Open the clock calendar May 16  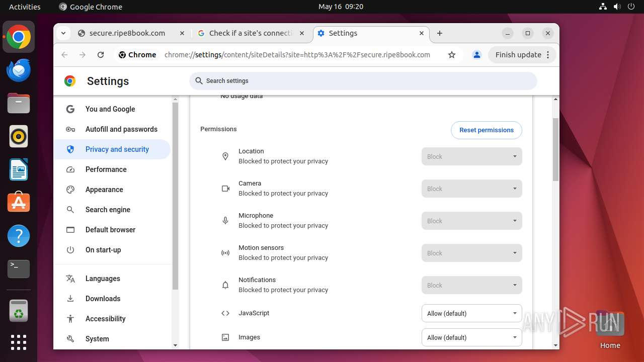341,7
